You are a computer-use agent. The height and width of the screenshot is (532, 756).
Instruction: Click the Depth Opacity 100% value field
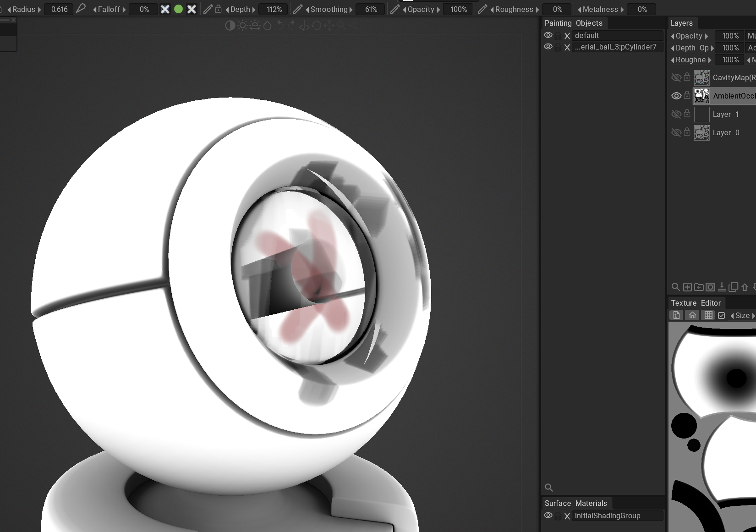[730, 48]
